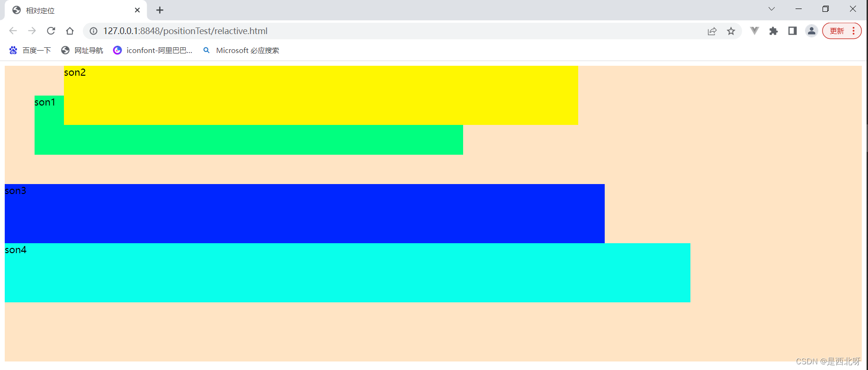Bookmark this page with the star icon

coord(731,31)
